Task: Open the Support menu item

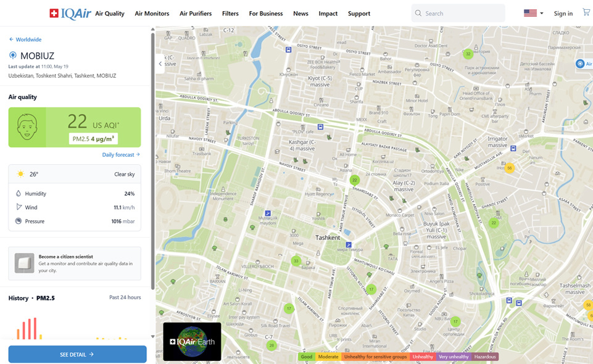Action: pyautogui.click(x=359, y=14)
